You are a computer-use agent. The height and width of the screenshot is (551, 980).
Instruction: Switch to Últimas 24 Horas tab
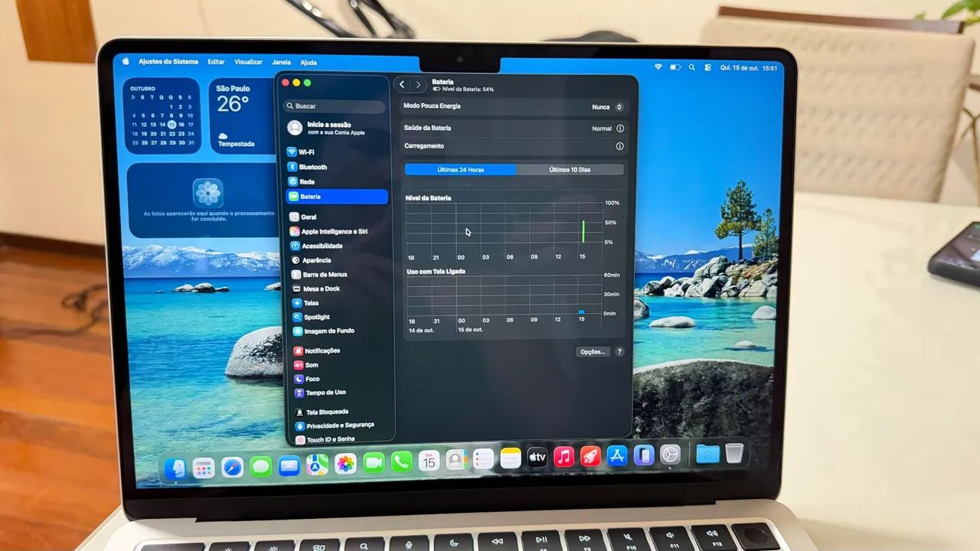click(460, 169)
